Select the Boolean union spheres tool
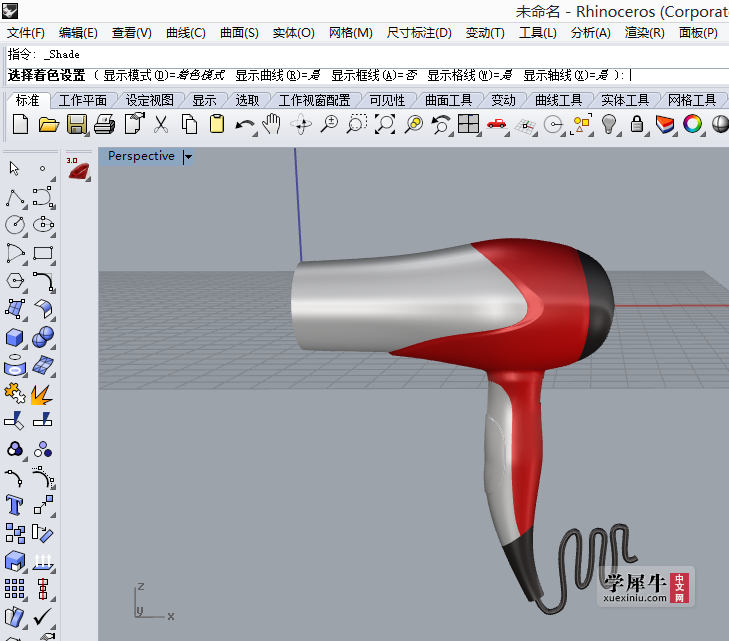 pos(43,337)
